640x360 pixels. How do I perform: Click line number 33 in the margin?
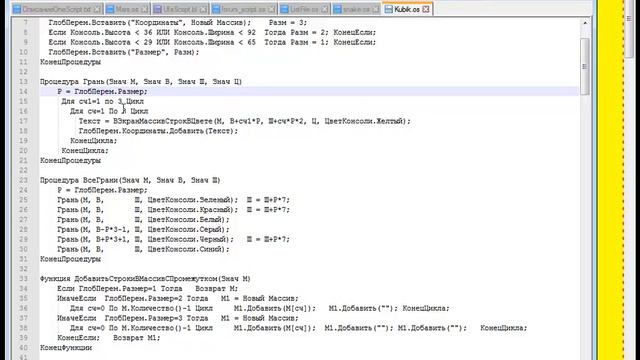tap(23, 279)
